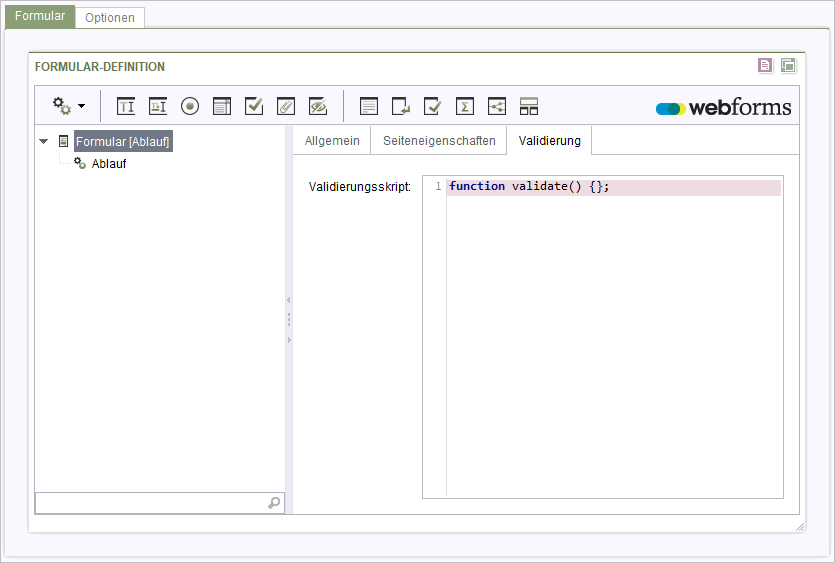Click the panel resize grip corner

click(800, 527)
